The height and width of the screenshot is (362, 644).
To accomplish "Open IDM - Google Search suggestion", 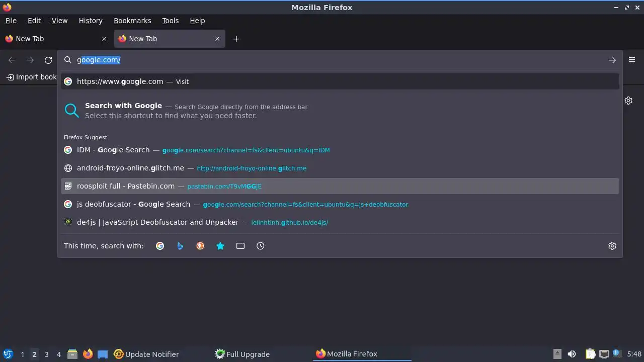I will pos(340,150).
